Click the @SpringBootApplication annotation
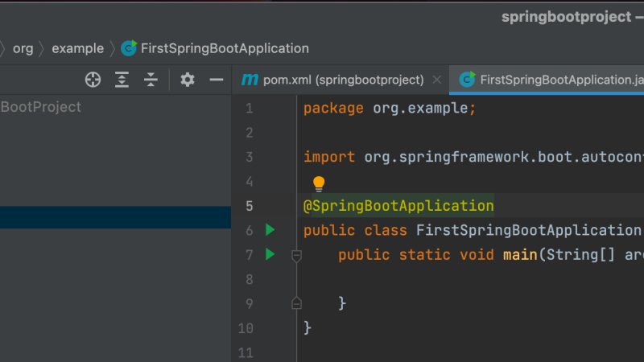The width and height of the screenshot is (644, 362). (398, 206)
